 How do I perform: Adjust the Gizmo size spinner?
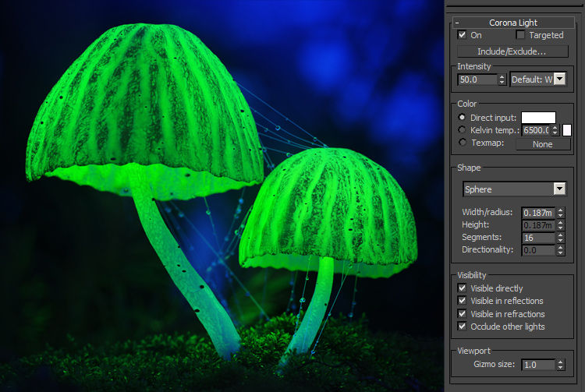coord(560,365)
